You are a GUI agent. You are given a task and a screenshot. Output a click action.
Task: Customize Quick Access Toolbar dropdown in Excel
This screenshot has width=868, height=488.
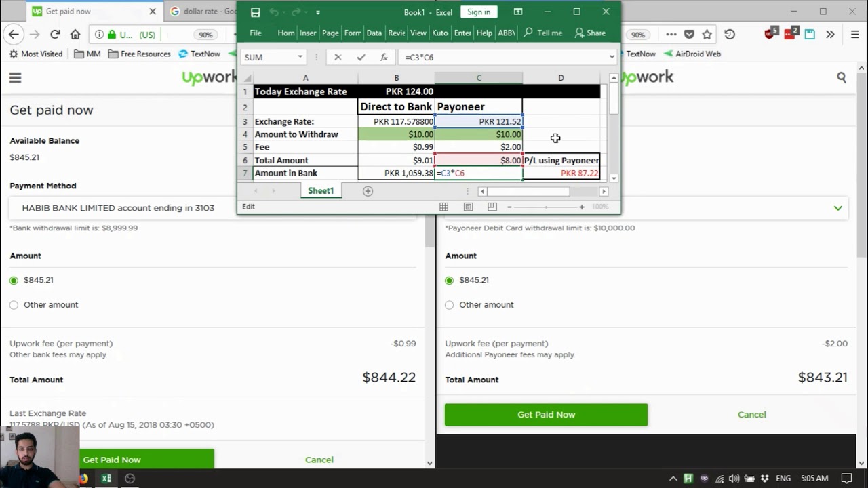pos(317,12)
